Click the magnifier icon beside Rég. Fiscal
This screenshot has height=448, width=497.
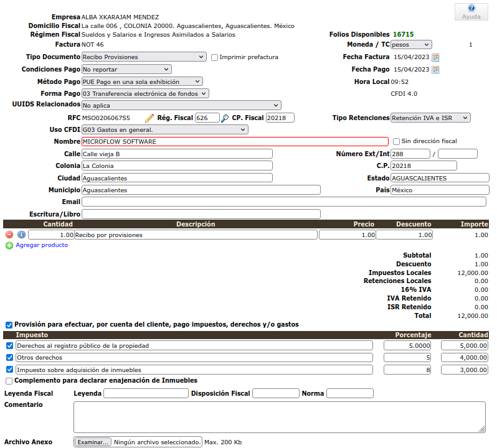225,118
